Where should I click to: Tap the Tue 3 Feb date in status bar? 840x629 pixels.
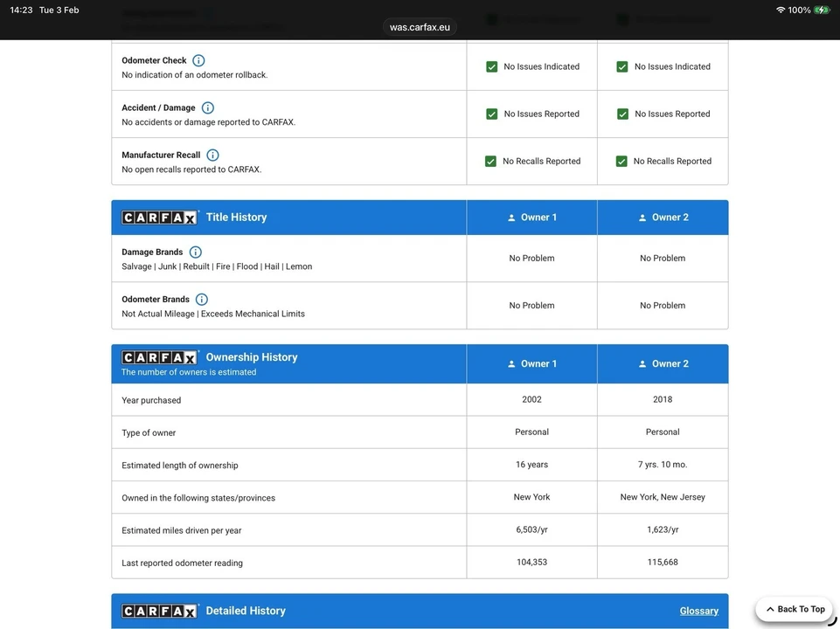[59, 10]
